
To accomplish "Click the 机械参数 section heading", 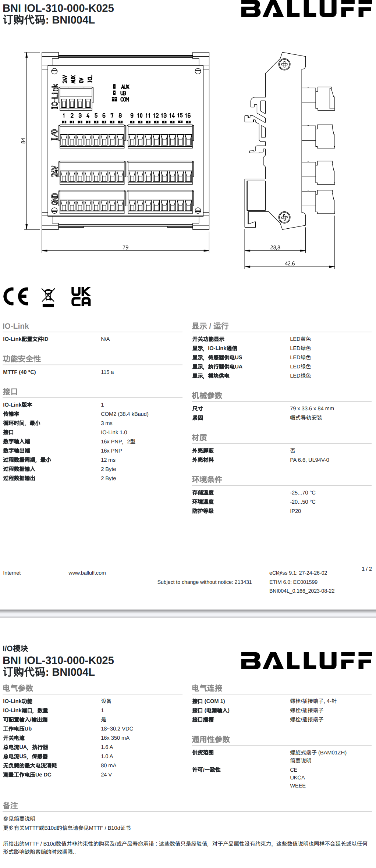I will click(x=207, y=396).
